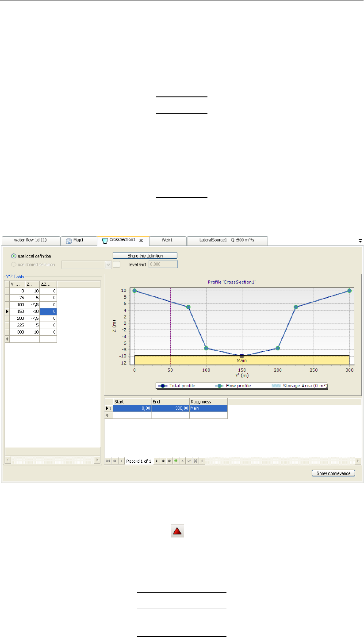Click the remove record navigator icon

[x=182, y=461]
